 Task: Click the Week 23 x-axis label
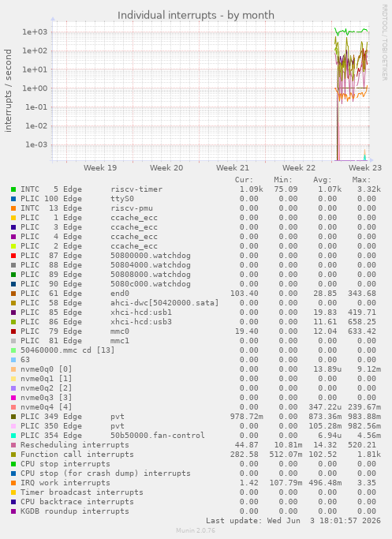(365, 168)
